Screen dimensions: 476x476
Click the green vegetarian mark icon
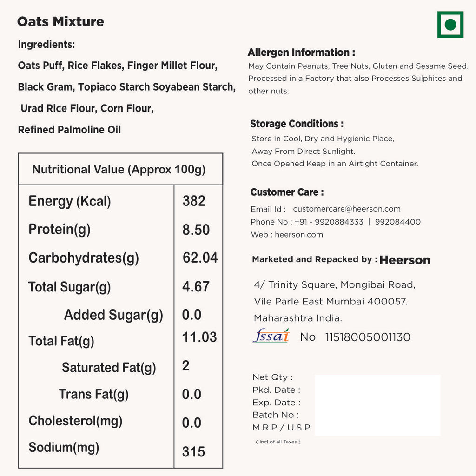pyautogui.click(x=450, y=25)
